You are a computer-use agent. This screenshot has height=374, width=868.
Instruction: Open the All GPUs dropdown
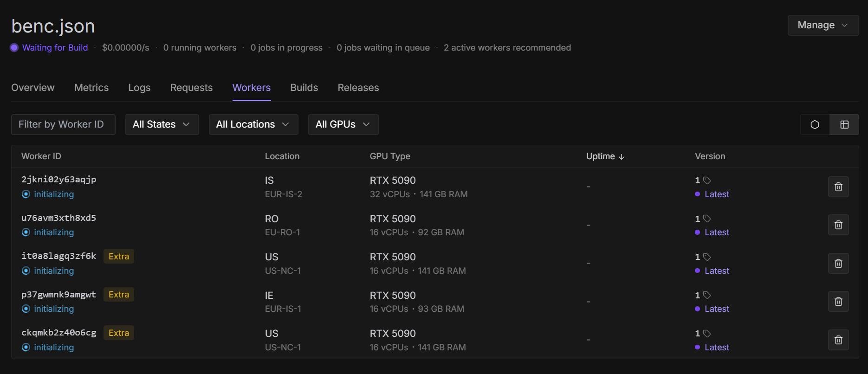pos(343,125)
